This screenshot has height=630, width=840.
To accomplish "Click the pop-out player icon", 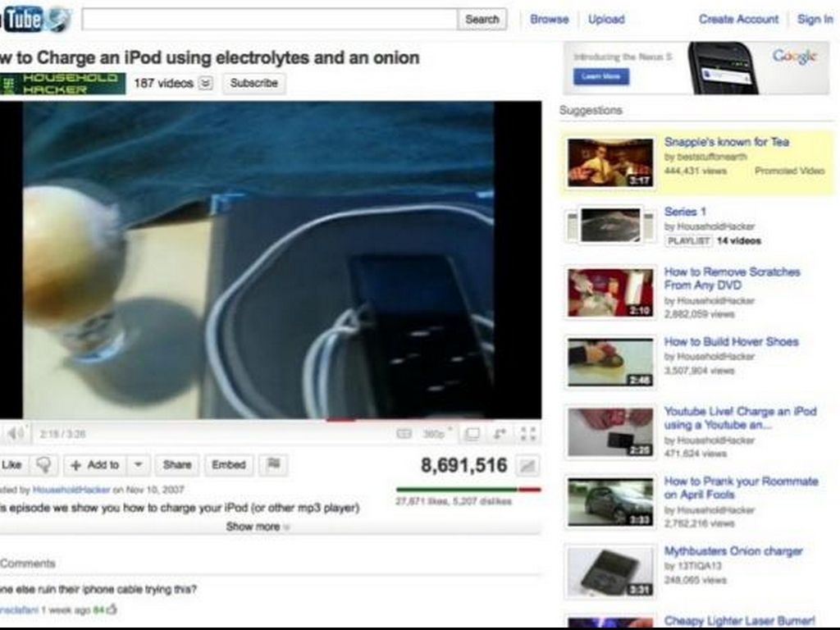I will pyautogui.click(x=500, y=433).
